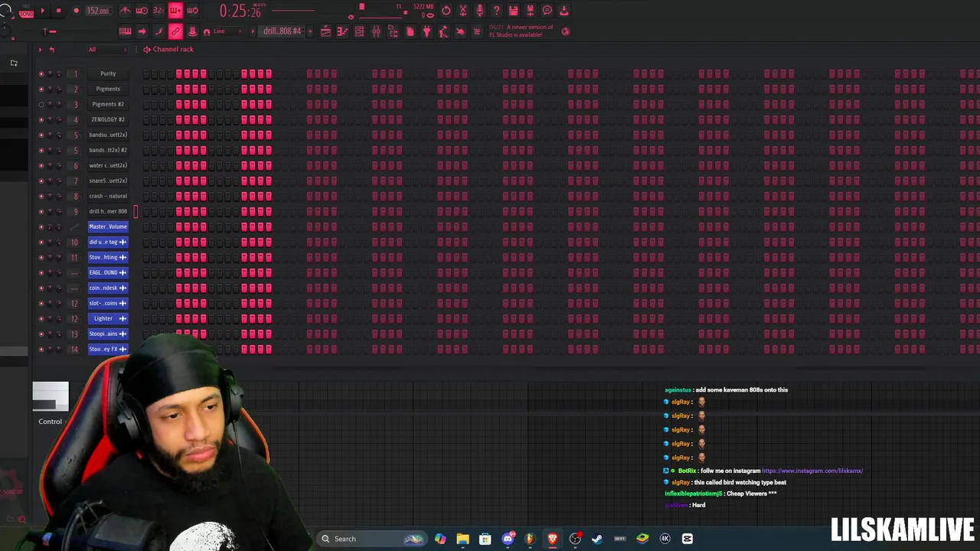Image resolution: width=980 pixels, height=551 pixels.
Task: Click the arrow before pattern name
Action: (253, 31)
